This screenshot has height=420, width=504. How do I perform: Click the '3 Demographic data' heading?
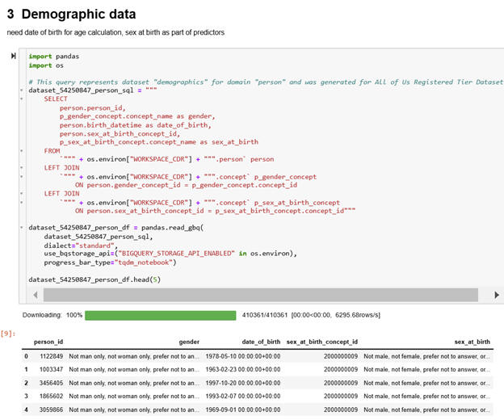71,15
